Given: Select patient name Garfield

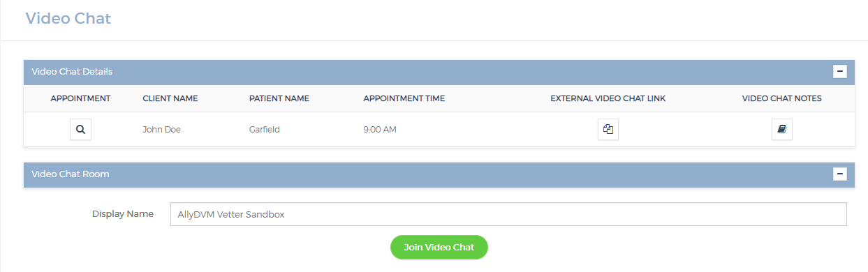Looking at the screenshot, I should pos(265,130).
